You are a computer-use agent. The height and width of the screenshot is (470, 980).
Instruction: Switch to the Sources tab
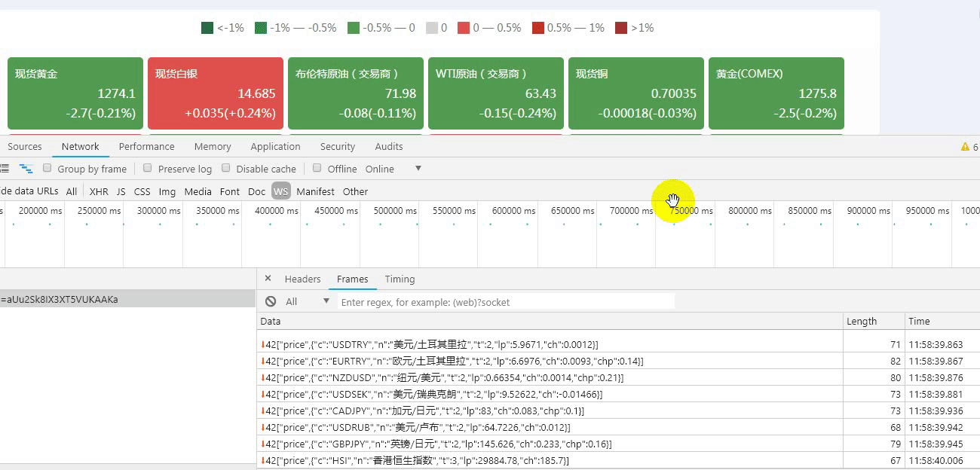pyautogui.click(x=25, y=147)
